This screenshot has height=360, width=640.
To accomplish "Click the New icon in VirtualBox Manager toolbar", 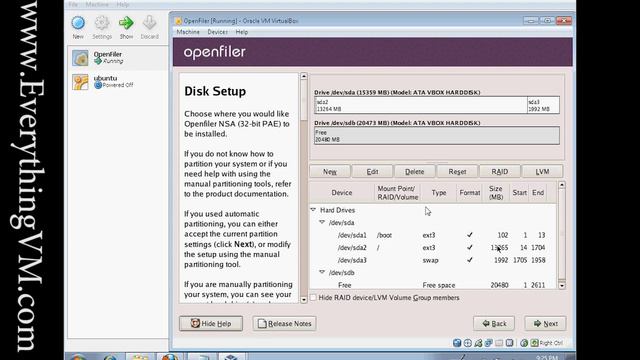I will 78,27.
